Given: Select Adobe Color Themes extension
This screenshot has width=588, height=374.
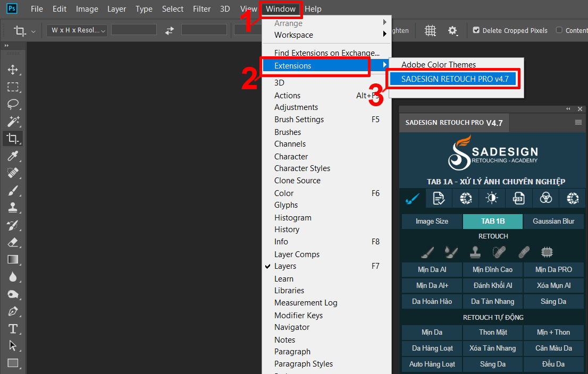Looking at the screenshot, I should pos(440,64).
